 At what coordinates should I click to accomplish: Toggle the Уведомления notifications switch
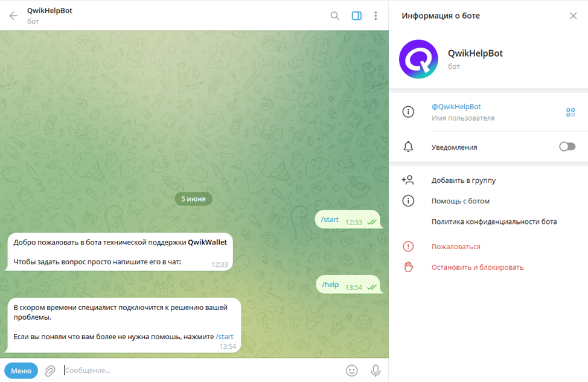pos(567,147)
